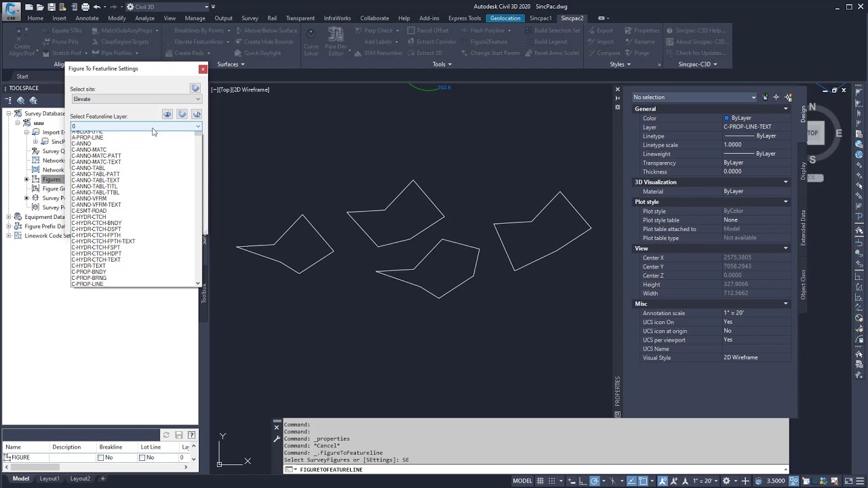Expand the Linework Code Sets tree node
Viewport: 868px width, 488px height.
[x=9, y=236]
